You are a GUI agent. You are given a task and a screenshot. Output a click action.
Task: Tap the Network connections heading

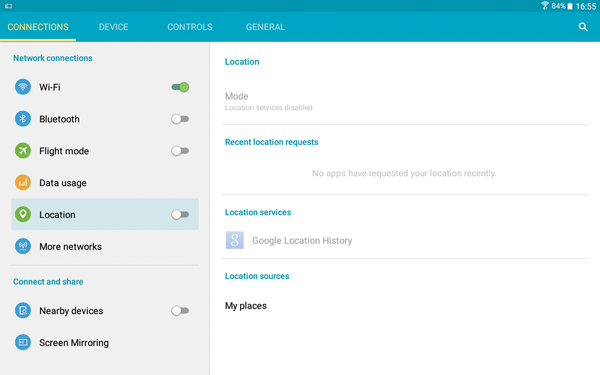coord(53,58)
